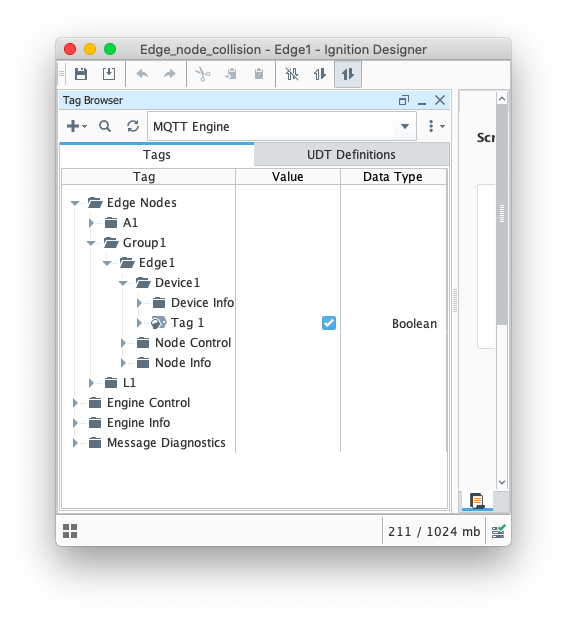Image resolution: width=567 pixels, height=620 pixels.
Task: Open gateway connection status icon
Action: [x=499, y=531]
